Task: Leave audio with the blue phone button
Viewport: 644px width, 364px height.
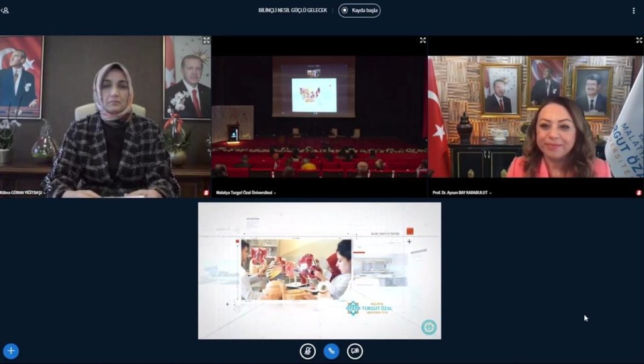Action: [x=331, y=351]
